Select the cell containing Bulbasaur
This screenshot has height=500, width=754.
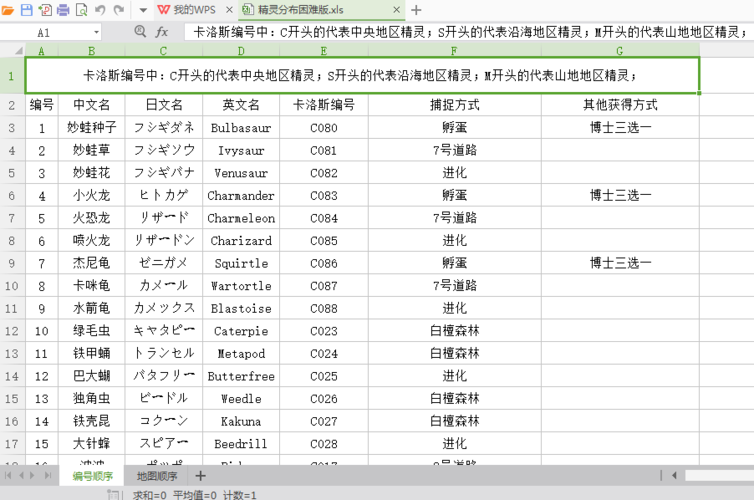click(x=241, y=128)
